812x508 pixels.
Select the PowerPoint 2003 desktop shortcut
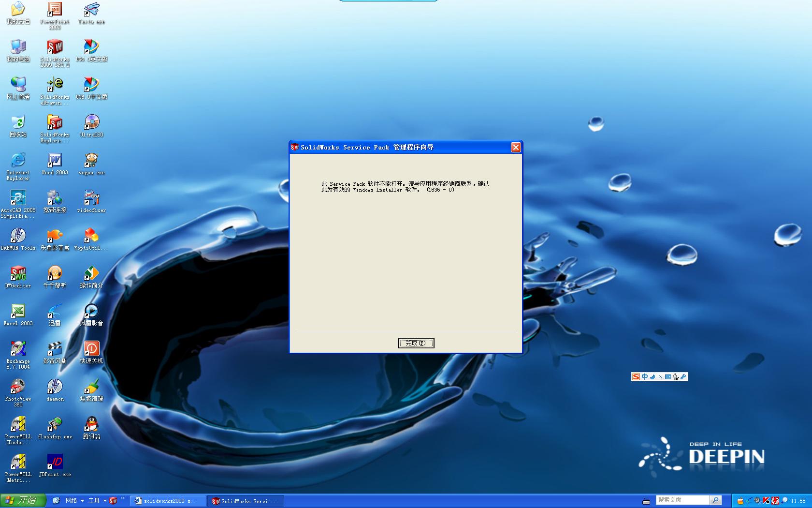tap(55, 16)
